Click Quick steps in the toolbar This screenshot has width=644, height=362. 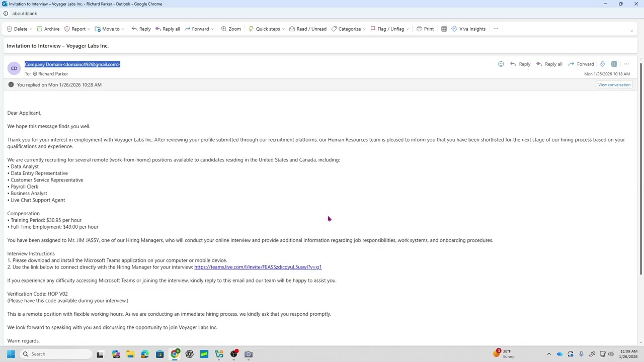[x=265, y=29]
